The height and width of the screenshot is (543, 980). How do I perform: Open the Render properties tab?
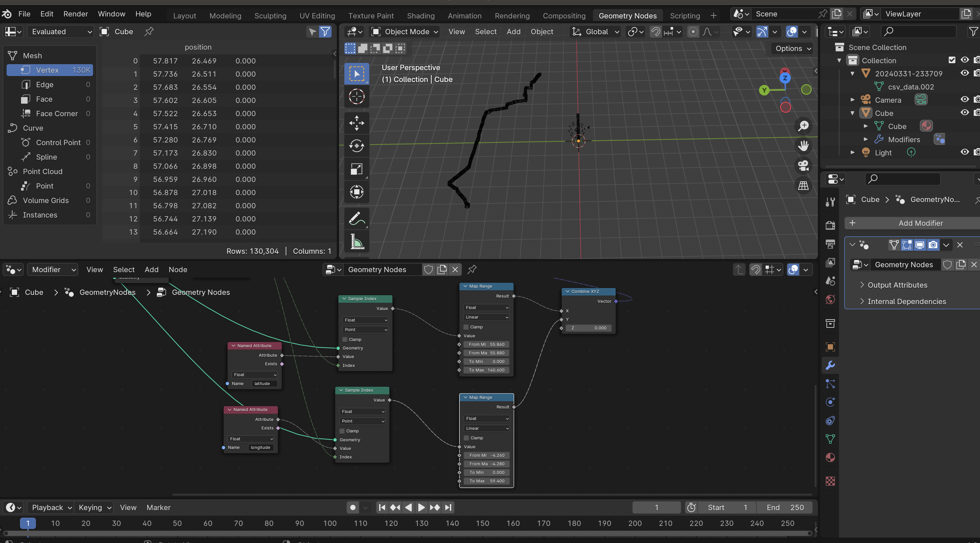point(830,225)
